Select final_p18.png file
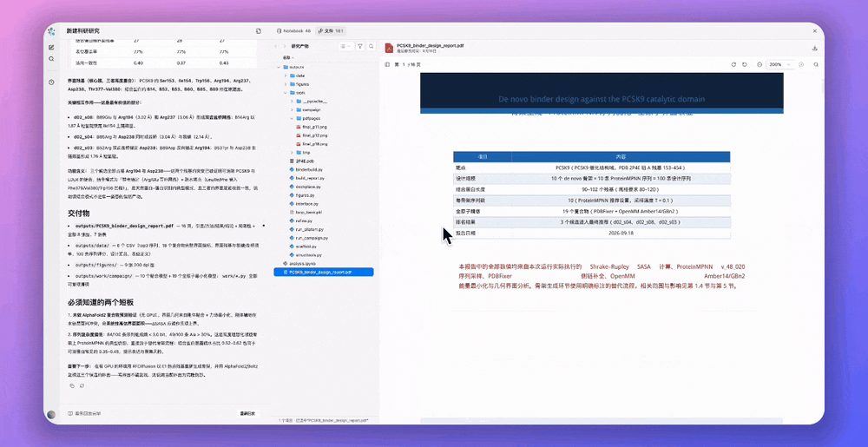The image size is (868, 447). coord(312,144)
